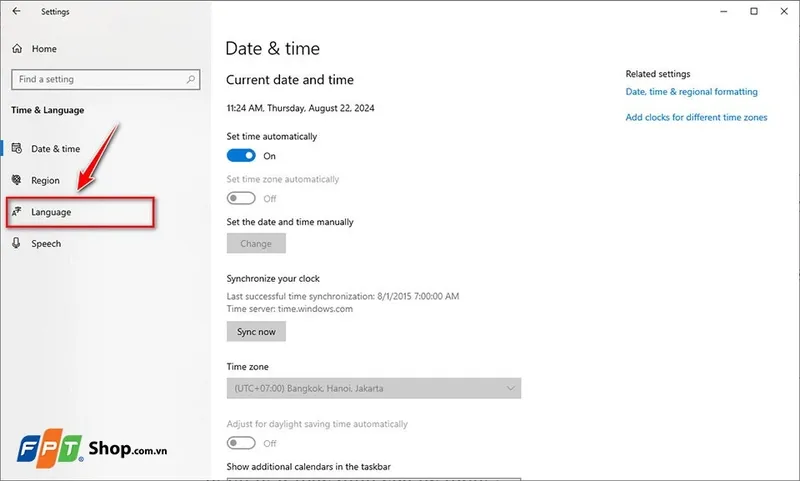Click the Change button for manual date

[256, 243]
